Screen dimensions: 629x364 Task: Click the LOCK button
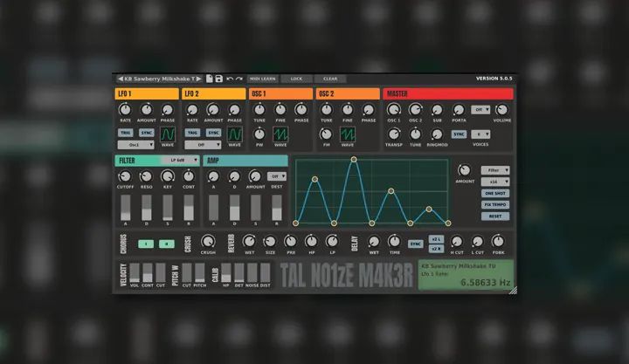(x=296, y=79)
